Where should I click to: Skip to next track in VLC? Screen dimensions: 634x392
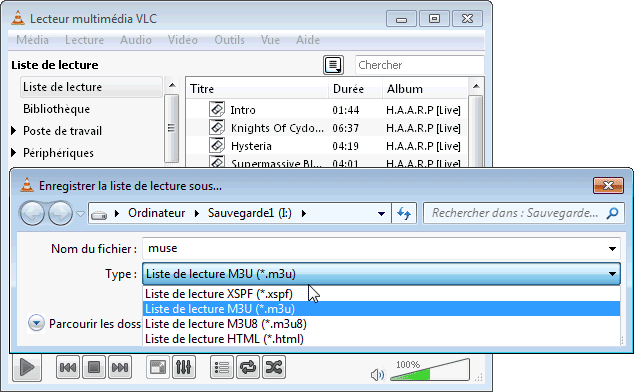[120, 367]
